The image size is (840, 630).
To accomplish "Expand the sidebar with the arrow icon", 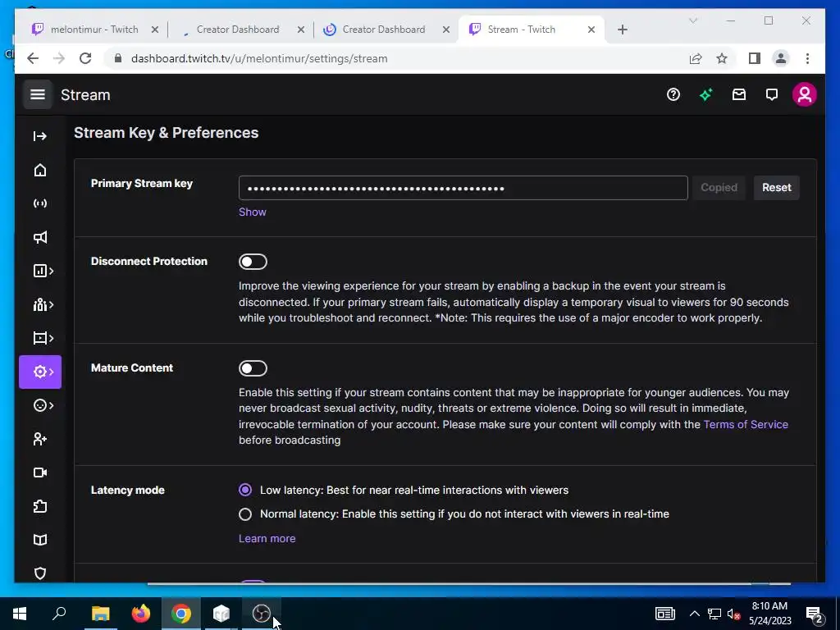I will coord(40,136).
